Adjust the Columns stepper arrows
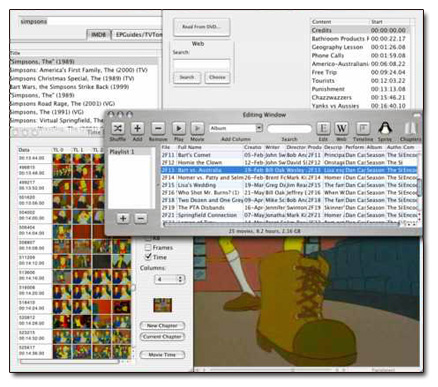The height and width of the screenshot is (387, 438). [x=180, y=279]
